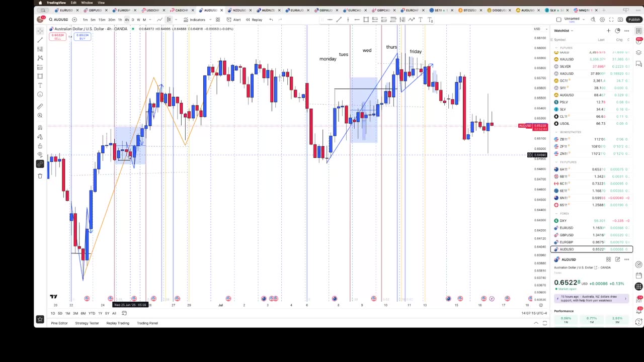The height and width of the screenshot is (362, 644).
Task: Open the macOS Window menu
Action: click(x=87, y=3)
